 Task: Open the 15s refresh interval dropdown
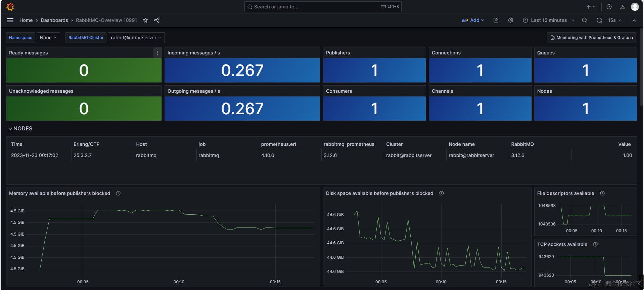coord(614,20)
